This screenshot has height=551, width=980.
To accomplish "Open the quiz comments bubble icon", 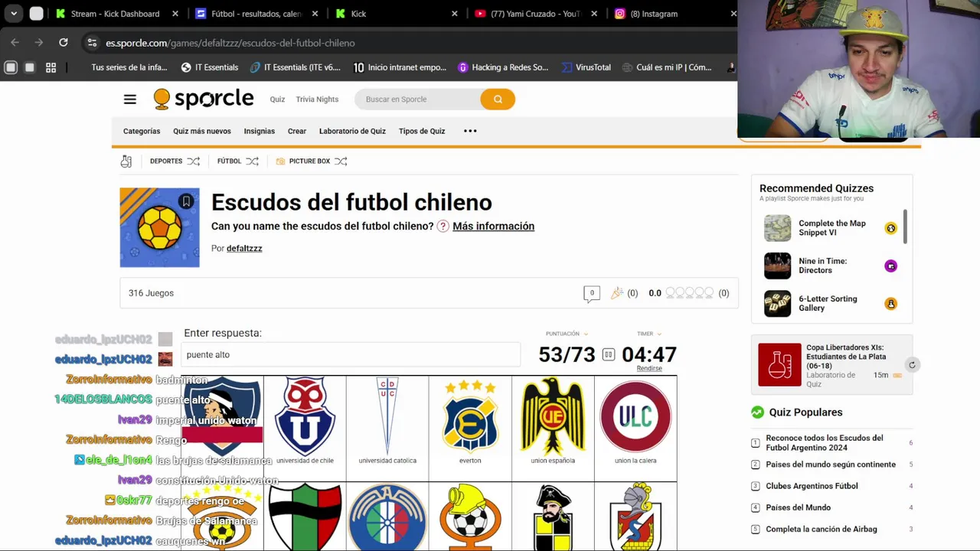I will coord(592,293).
